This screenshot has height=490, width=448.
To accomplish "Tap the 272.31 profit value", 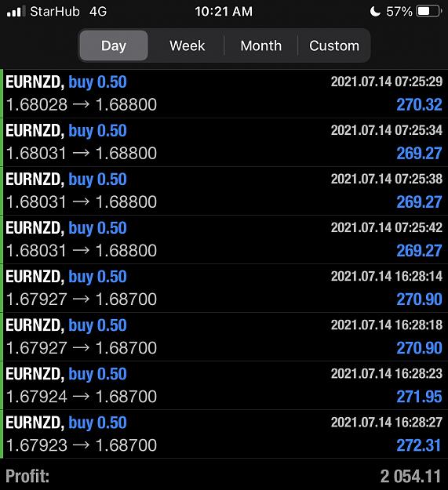I will pos(419,445).
